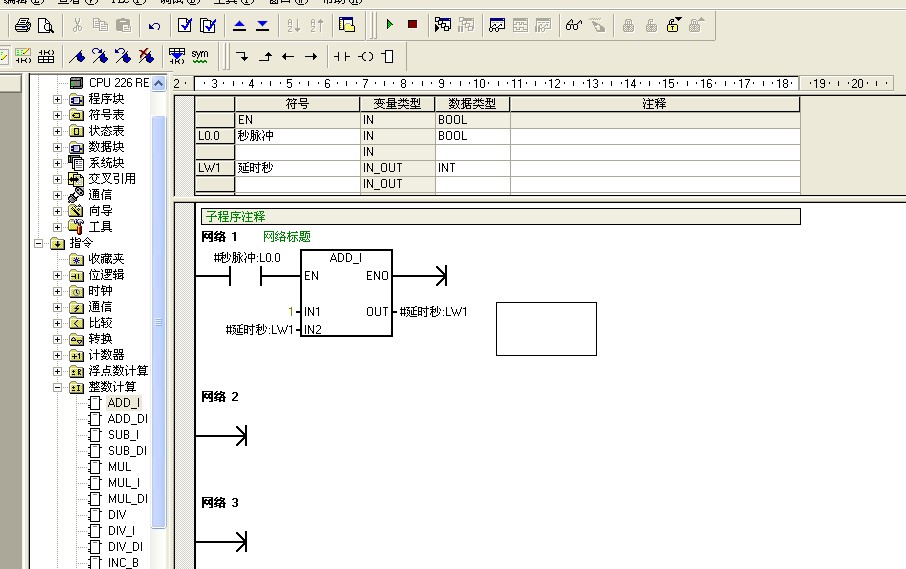
Task: Expand the 数据块 tree node
Action: click(57, 147)
